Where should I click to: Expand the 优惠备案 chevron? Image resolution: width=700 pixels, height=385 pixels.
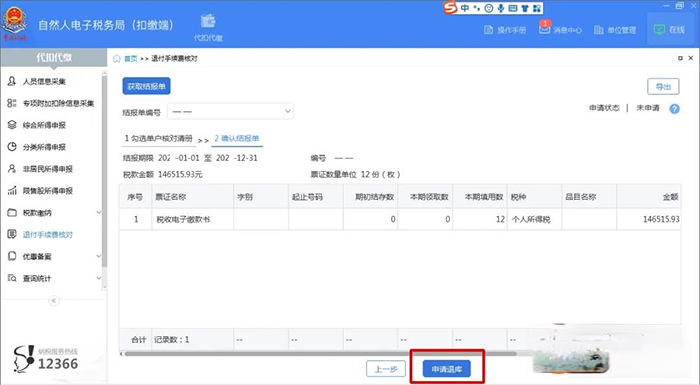click(99, 256)
